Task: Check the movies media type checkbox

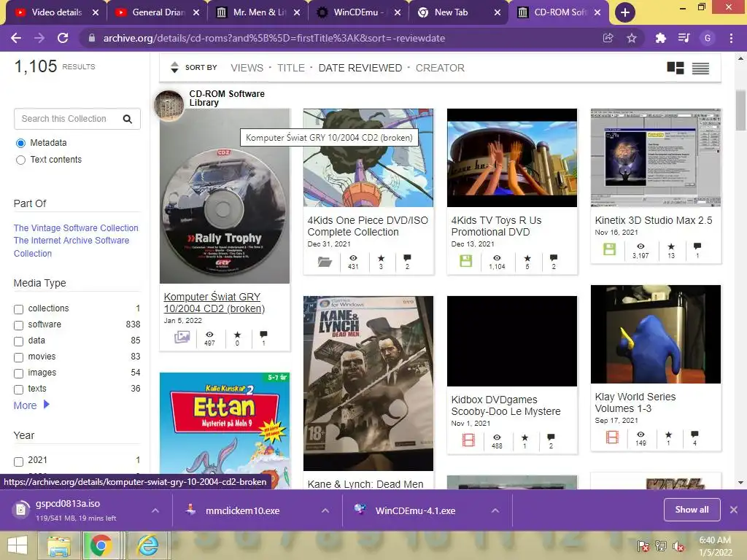Action: pos(18,357)
